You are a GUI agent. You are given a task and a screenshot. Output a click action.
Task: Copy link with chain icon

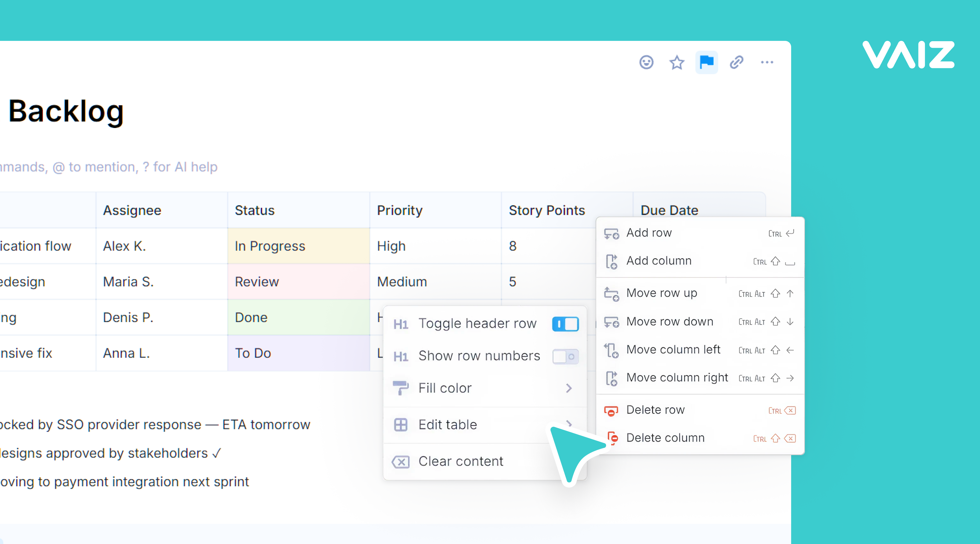737,62
